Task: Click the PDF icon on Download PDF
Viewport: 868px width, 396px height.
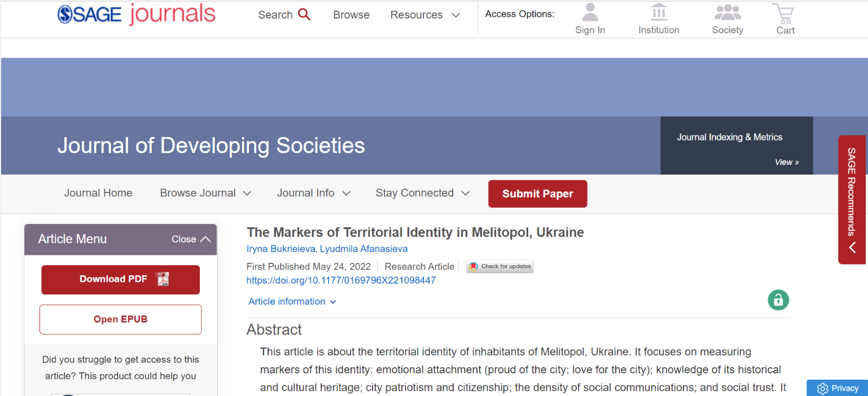Action: [x=163, y=279]
